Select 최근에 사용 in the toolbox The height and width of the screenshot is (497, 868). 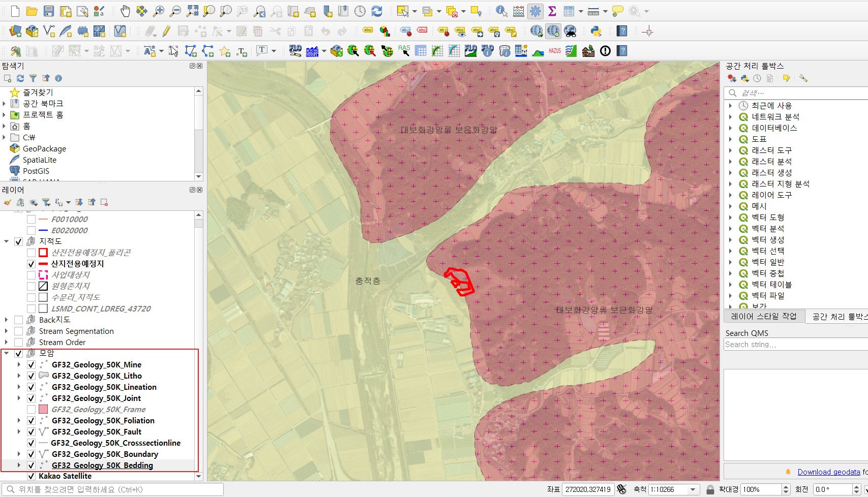pos(771,106)
